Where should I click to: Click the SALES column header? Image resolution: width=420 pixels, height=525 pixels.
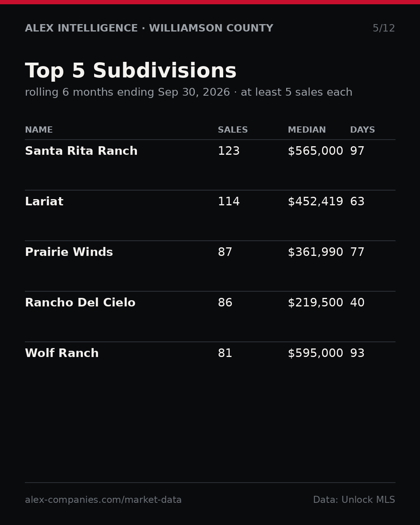233,130
